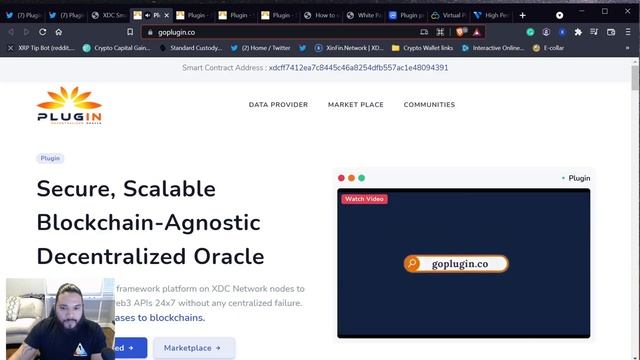The width and height of the screenshot is (640, 360).
Task: Open the media playlist icon in the toolbar
Action: [x=594, y=32]
